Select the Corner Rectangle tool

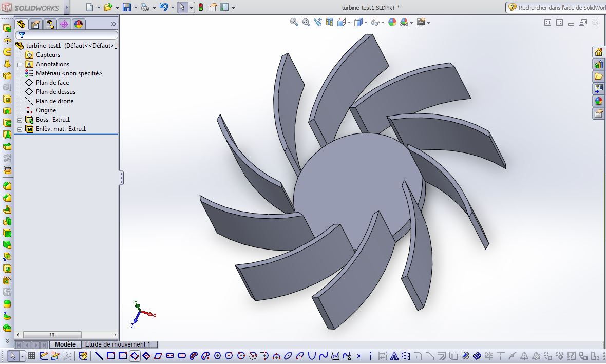110,355
